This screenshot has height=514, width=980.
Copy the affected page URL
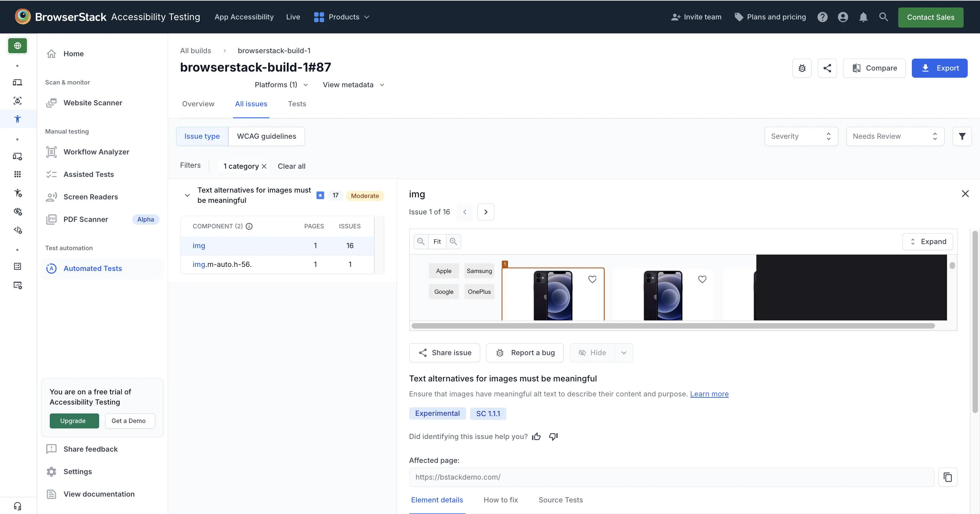(947, 477)
